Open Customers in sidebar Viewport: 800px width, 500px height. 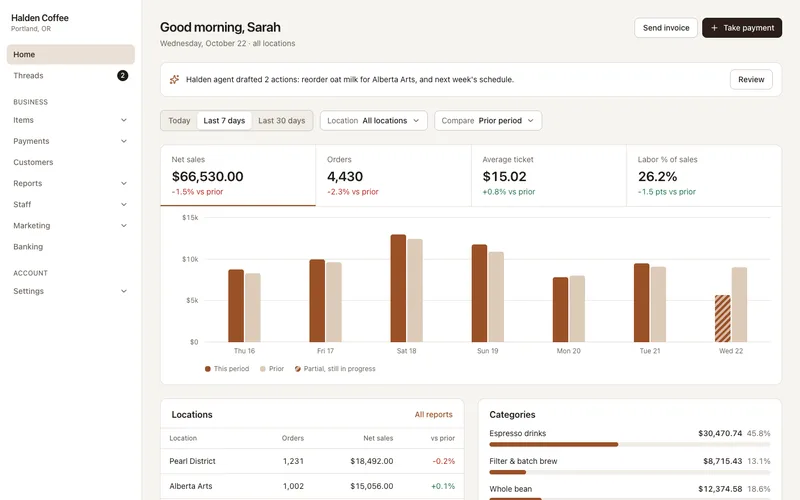pyautogui.click(x=70, y=162)
